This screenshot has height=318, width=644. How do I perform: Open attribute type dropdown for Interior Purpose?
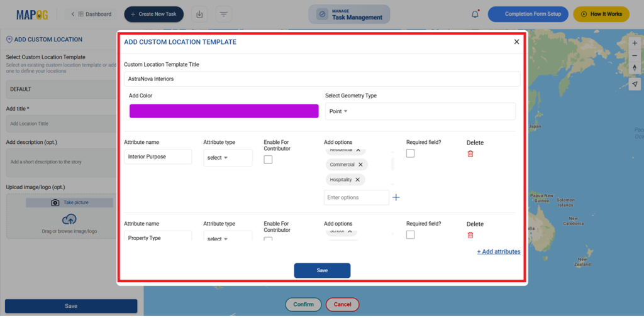(228, 158)
